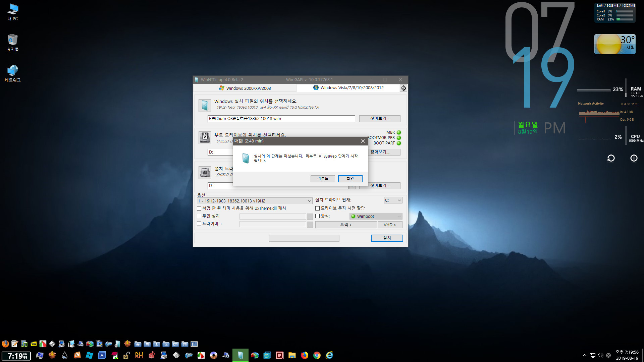Switch to Windows 2000/XP/2003 tab

tap(245, 88)
